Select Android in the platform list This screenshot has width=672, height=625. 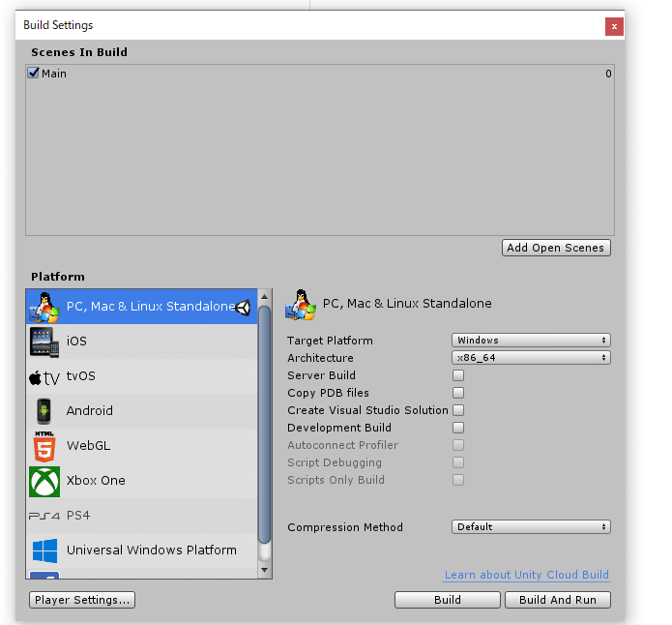(x=141, y=411)
